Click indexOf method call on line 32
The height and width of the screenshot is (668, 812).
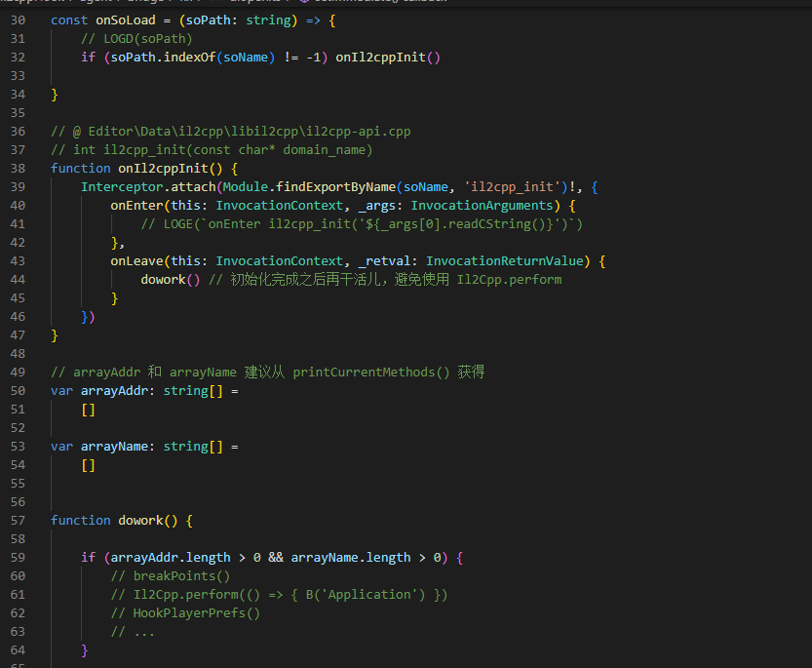[x=189, y=57]
